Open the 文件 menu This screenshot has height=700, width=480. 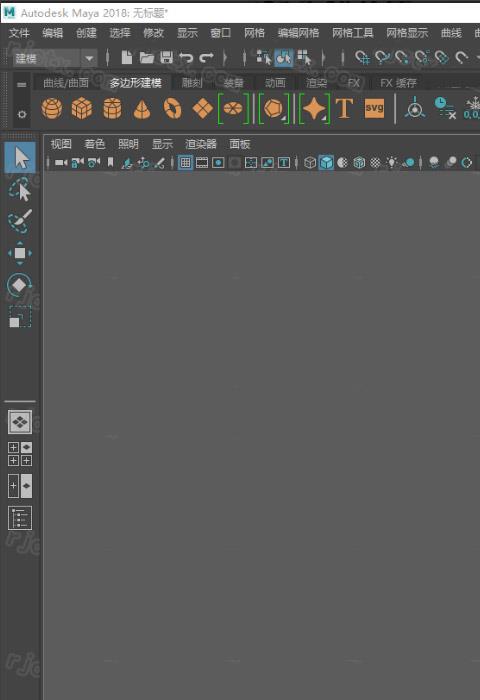[x=19, y=33]
